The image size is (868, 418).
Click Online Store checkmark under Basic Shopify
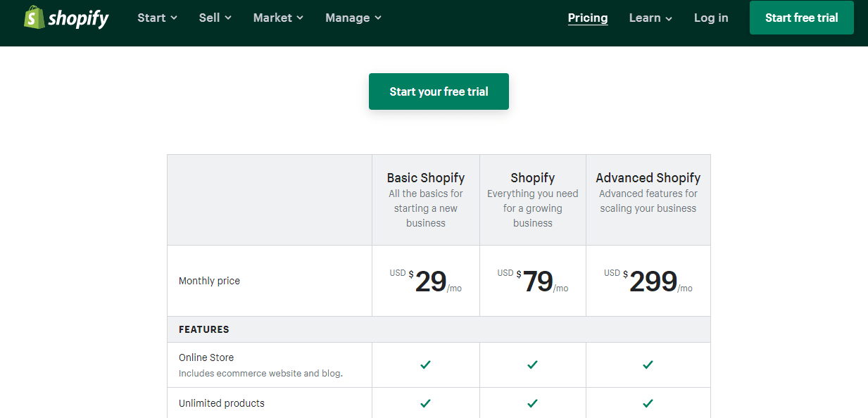(425, 365)
